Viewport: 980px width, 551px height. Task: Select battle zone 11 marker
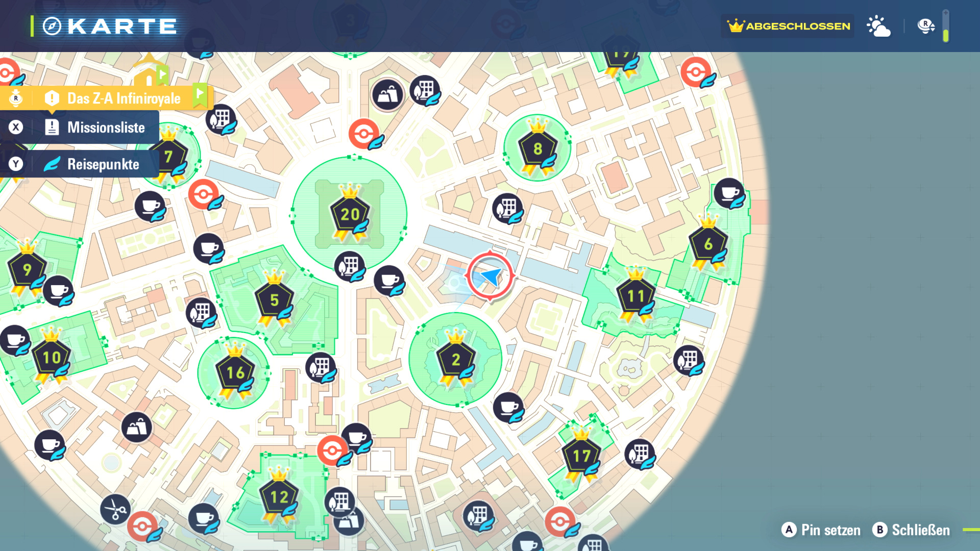point(635,296)
